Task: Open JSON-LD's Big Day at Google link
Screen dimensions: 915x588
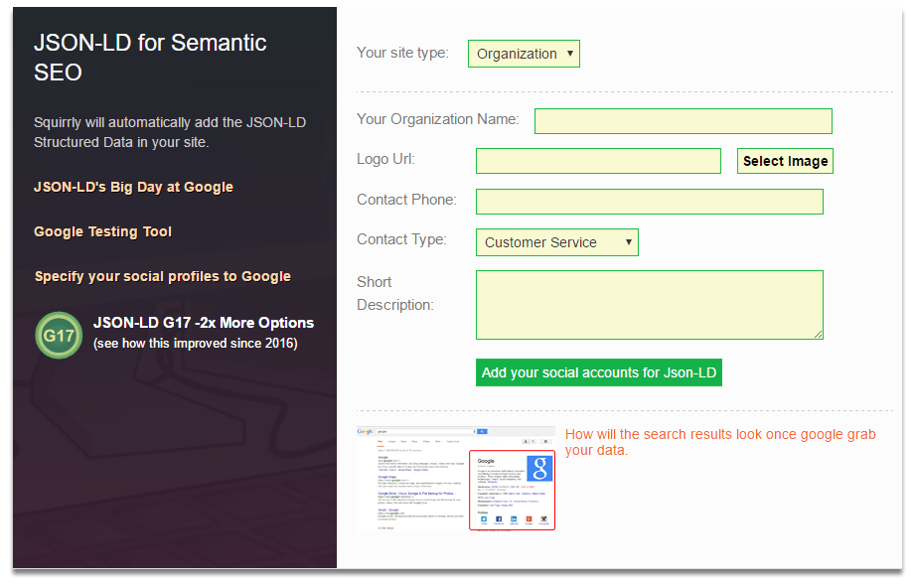Action: [x=134, y=187]
